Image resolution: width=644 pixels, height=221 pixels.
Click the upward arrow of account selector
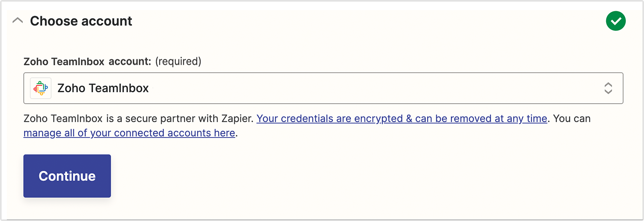tap(608, 85)
